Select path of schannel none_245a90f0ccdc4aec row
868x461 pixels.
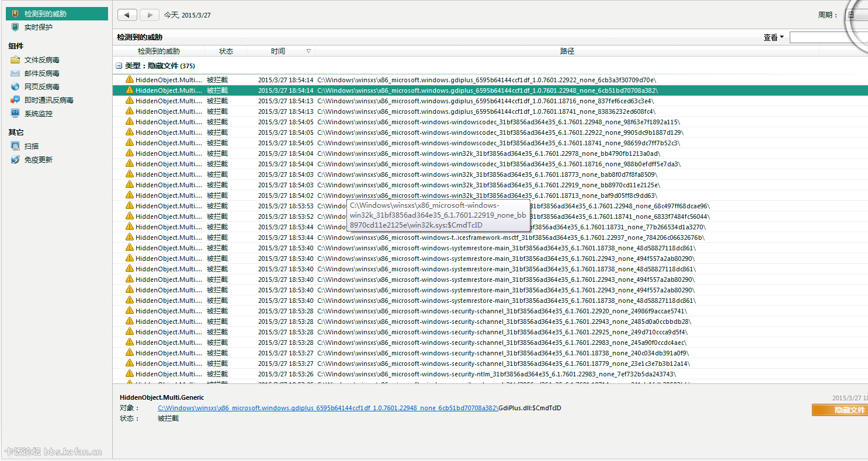502,342
